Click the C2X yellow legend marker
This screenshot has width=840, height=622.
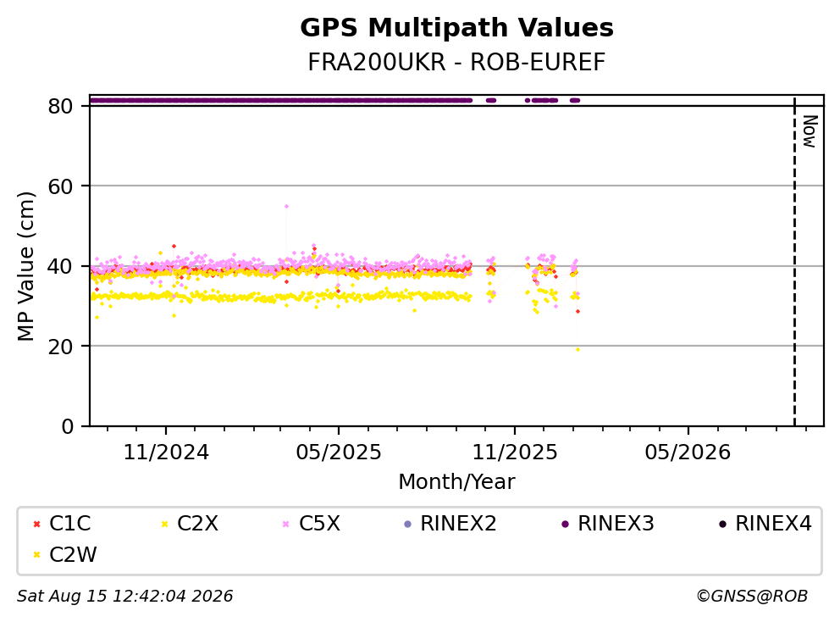coord(165,524)
